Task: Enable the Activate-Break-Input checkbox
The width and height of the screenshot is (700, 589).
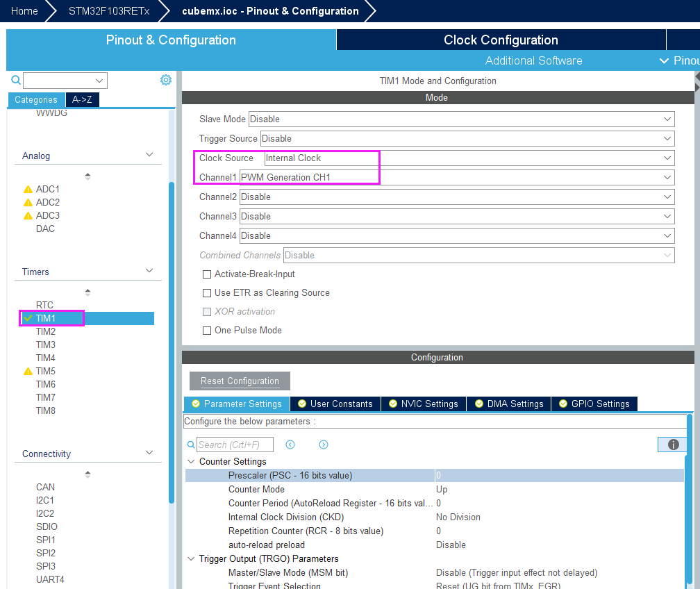Action: coord(207,274)
